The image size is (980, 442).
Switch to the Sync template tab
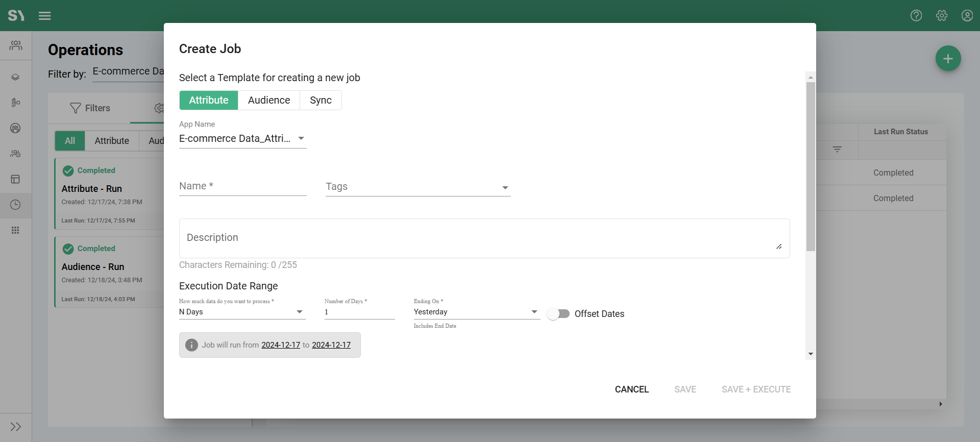coord(321,101)
